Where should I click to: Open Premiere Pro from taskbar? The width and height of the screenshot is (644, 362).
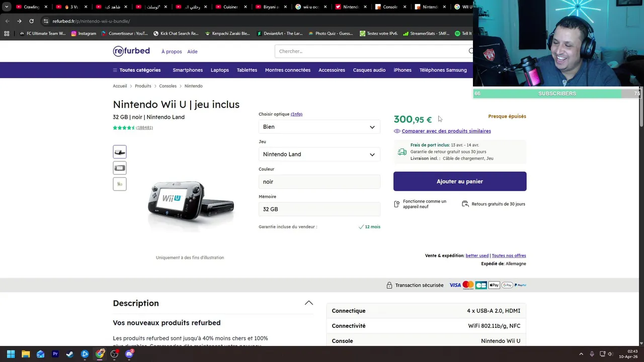click(55, 354)
